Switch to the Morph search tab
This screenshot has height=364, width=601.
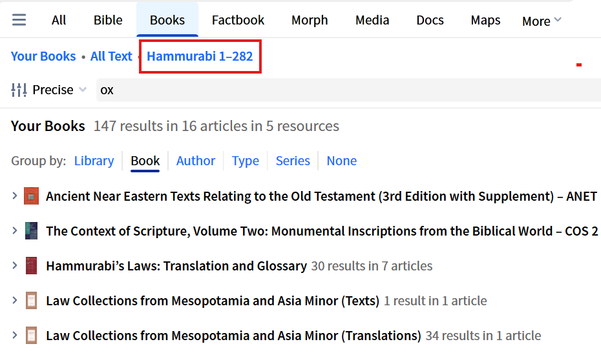pos(310,20)
